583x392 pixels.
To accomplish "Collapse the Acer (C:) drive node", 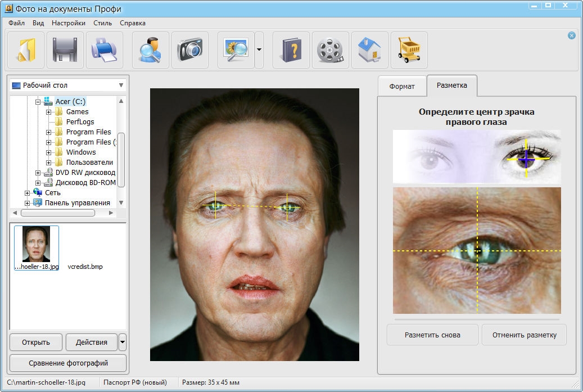I will pos(38,102).
